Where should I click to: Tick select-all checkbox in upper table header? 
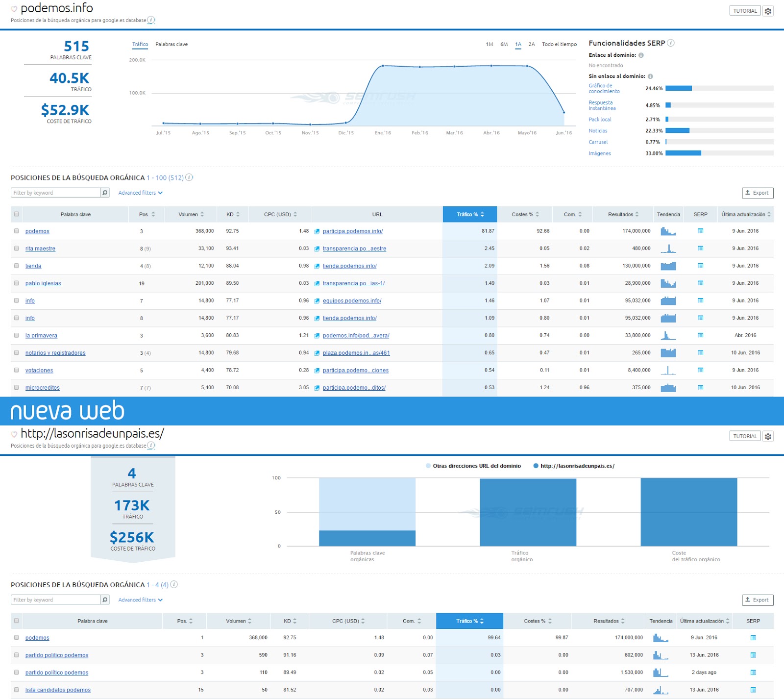click(16, 214)
